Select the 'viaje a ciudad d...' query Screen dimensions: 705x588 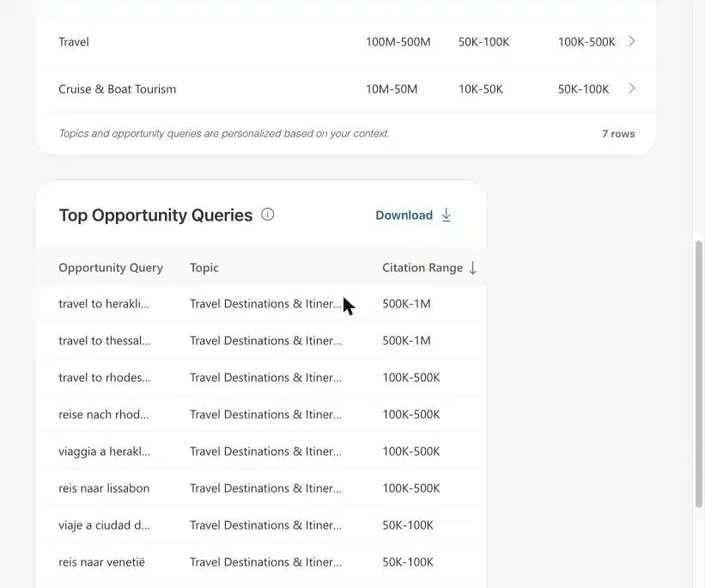click(x=104, y=525)
